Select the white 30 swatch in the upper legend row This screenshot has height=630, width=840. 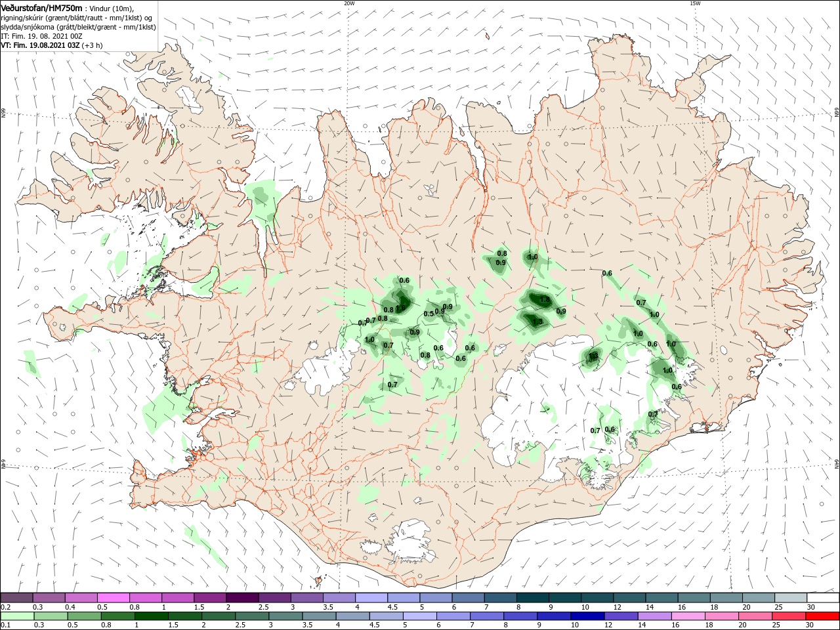click(823, 597)
